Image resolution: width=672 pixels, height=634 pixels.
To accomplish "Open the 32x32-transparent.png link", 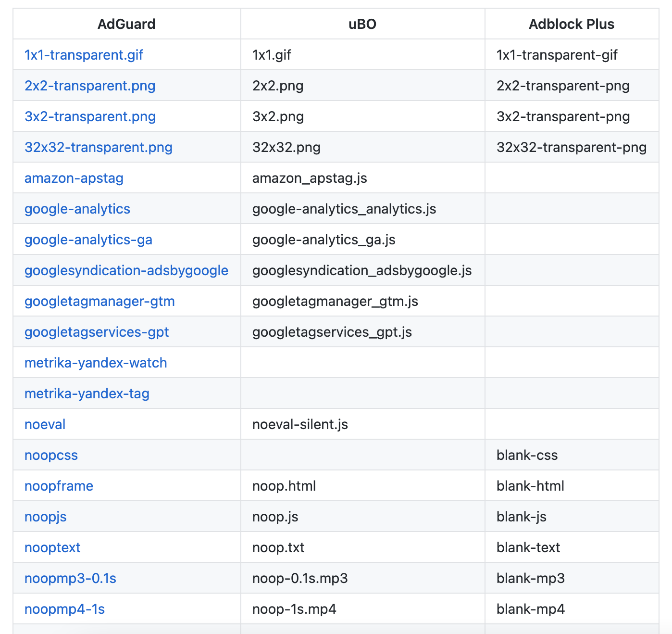I will coord(98,147).
